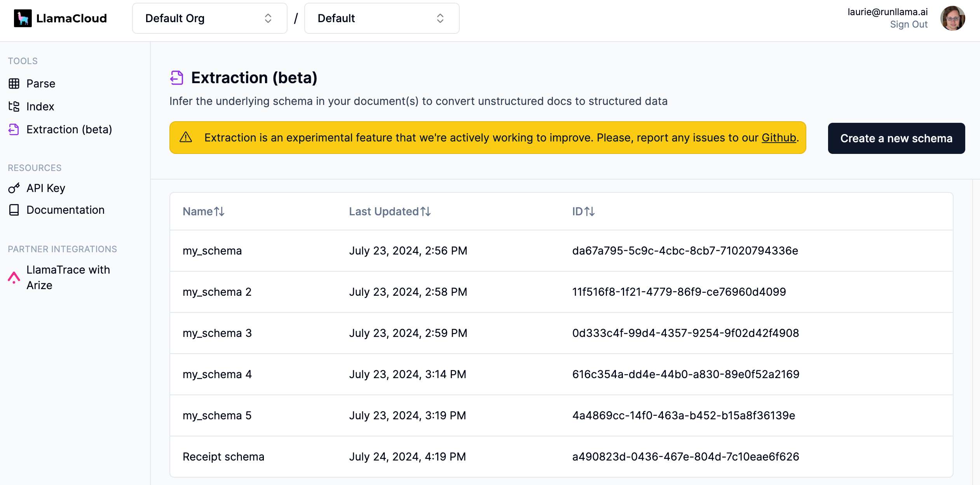Viewport: 980px width, 485px height.
Task: Follow the Github link in the banner
Action: pos(779,138)
